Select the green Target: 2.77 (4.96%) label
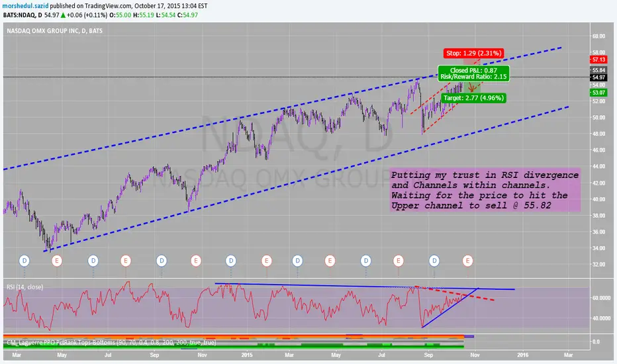 [473, 98]
